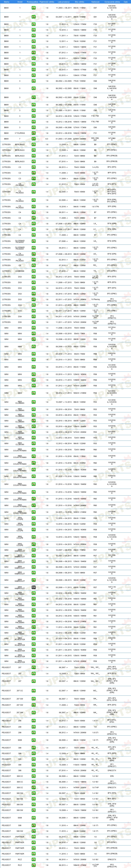Click the Marka column header
Screen dimensions: 131x868
[x=6, y=2]
